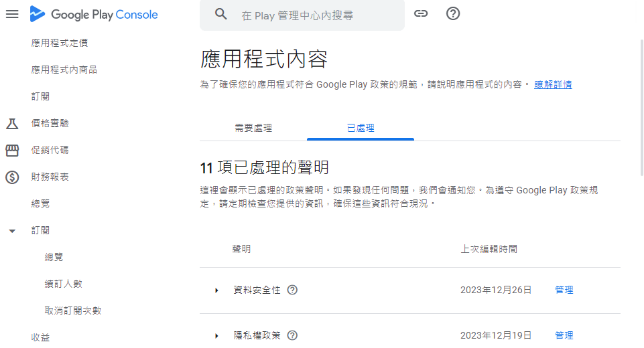Click the 價格實驗 flask icon
This screenshot has width=644, height=348.
12,123
